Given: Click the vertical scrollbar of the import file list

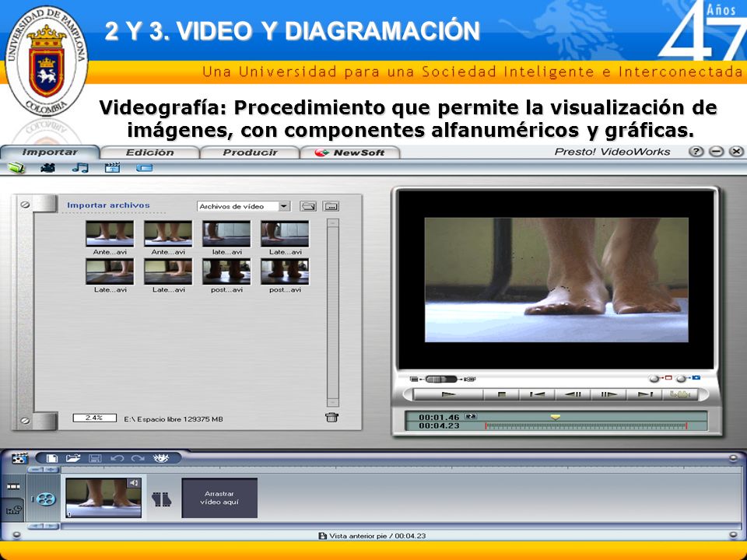Looking at the screenshot, I should [332, 313].
